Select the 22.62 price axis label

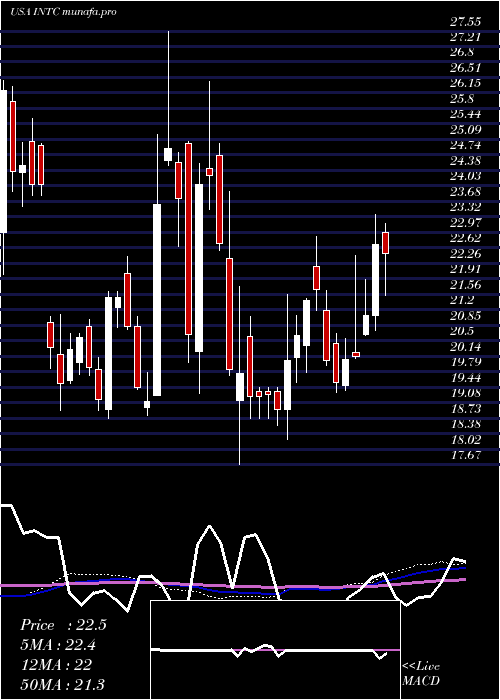(465, 238)
